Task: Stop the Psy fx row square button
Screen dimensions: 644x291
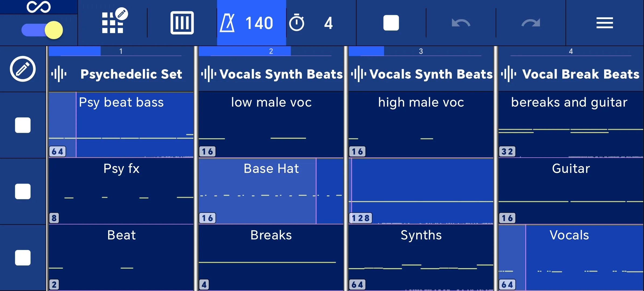Action: (23, 191)
